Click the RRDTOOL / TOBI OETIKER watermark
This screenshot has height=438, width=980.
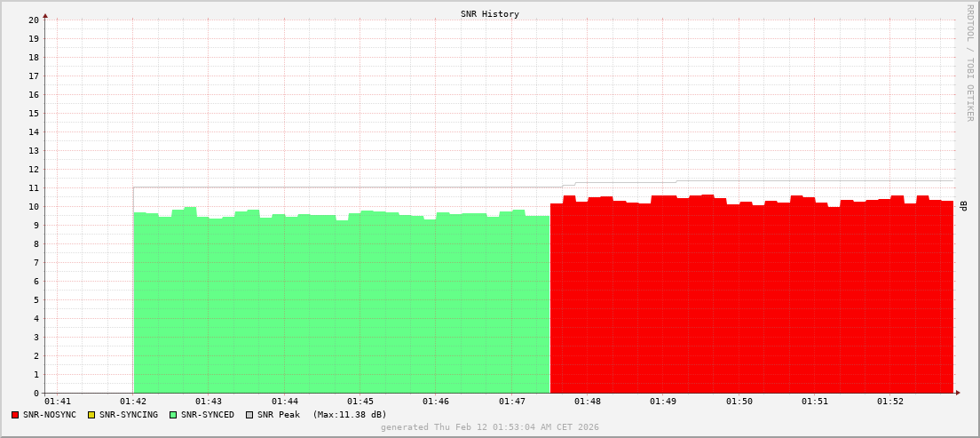pyautogui.click(x=969, y=62)
